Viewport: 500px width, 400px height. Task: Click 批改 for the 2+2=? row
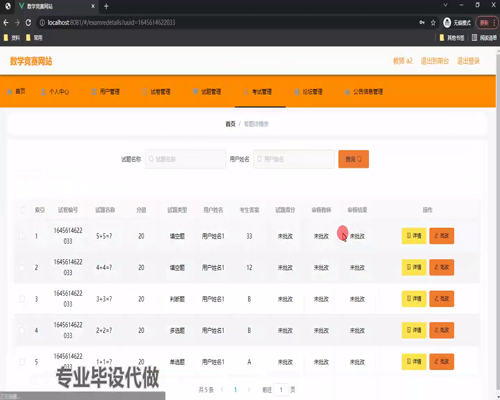tap(442, 330)
